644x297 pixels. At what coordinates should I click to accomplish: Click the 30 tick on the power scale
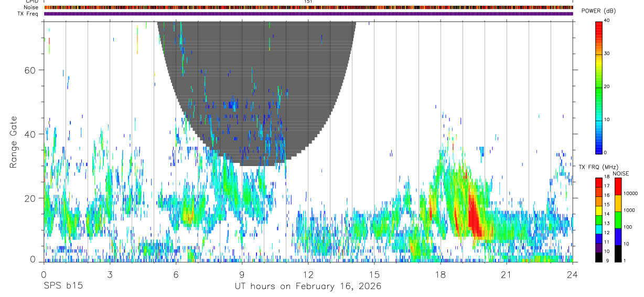(606, 54)
